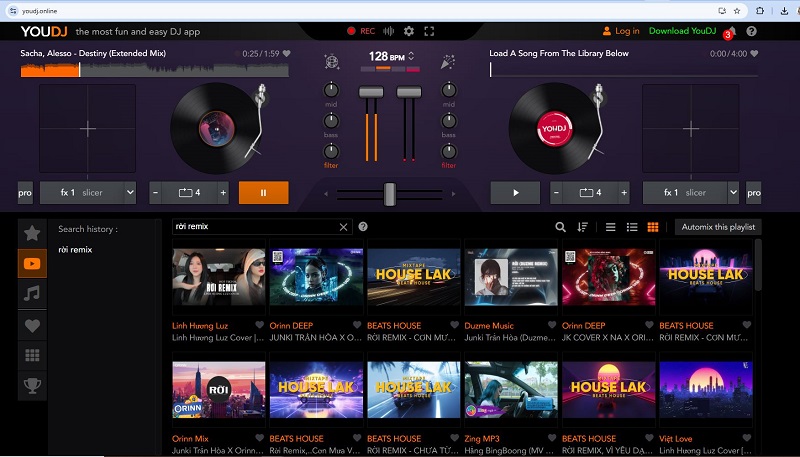Activate right deck 4-beat loop button
The width and height of the screenshot is (800, 457).
click(590, 193)
